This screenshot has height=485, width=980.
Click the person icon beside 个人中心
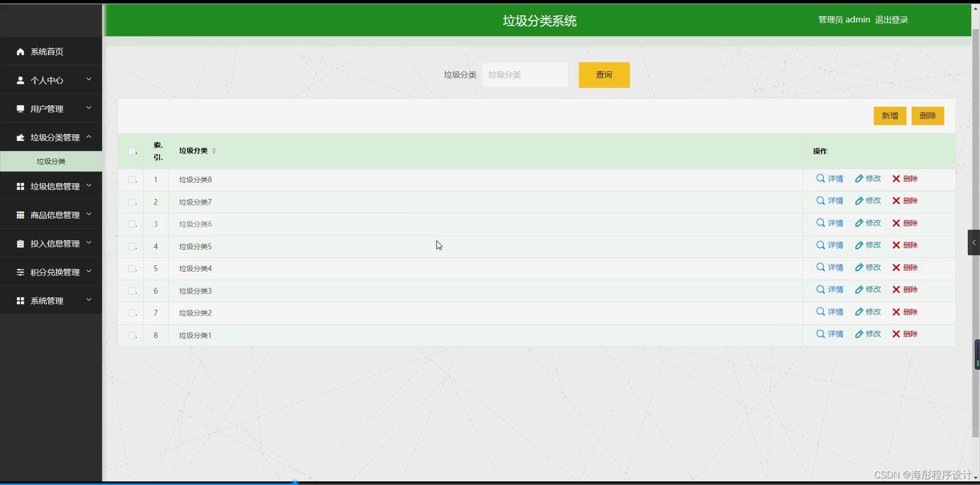20,80
